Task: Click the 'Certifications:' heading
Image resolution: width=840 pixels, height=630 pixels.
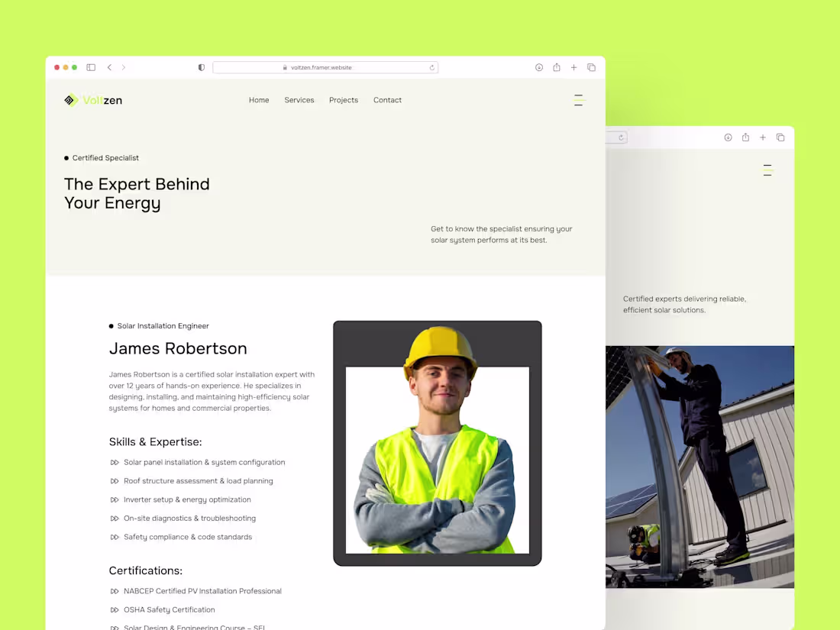Action: [146, 571]
